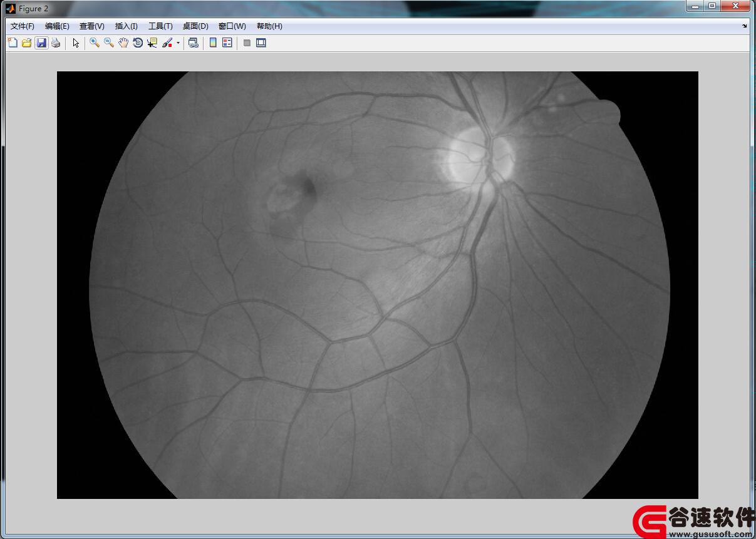Insert a legend using the toolbar icon
756x539 pixels.
click(227, 43)
